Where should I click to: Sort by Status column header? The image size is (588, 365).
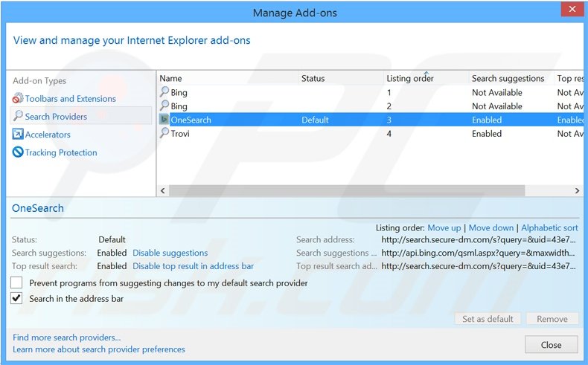pos(313,78)
